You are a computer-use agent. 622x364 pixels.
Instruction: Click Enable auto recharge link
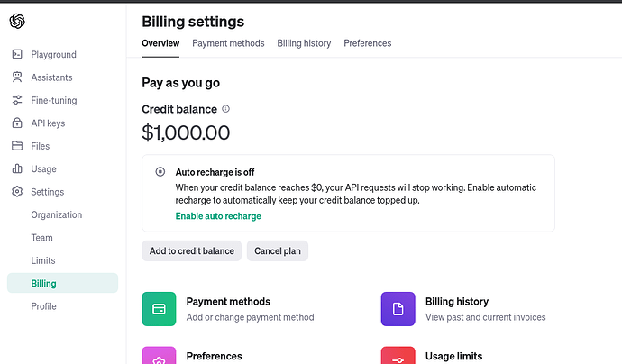[x=218, y=216]
